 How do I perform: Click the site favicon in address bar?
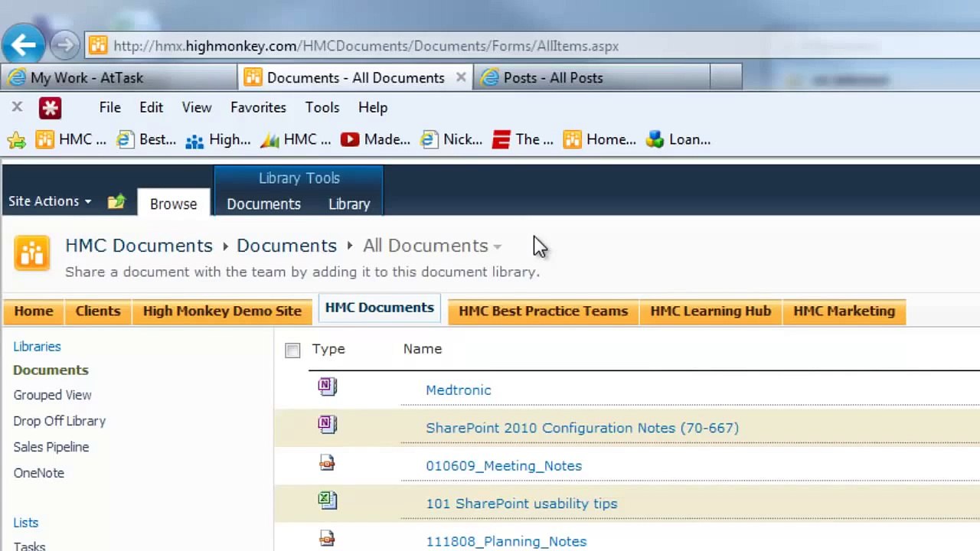(98, 46)
